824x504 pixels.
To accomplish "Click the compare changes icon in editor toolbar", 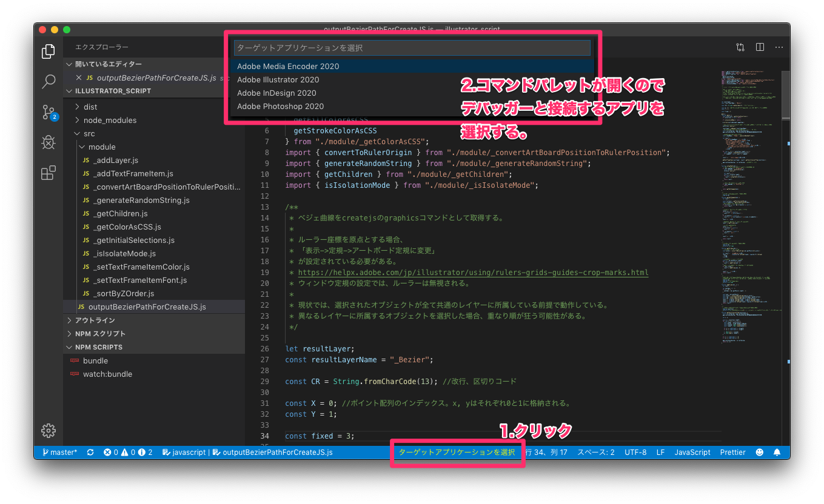I will [740, 47].
